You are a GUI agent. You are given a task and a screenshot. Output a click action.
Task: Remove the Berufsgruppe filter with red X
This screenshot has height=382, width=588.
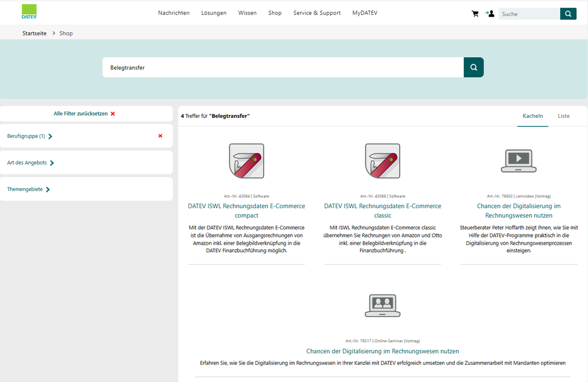[160, 136]
